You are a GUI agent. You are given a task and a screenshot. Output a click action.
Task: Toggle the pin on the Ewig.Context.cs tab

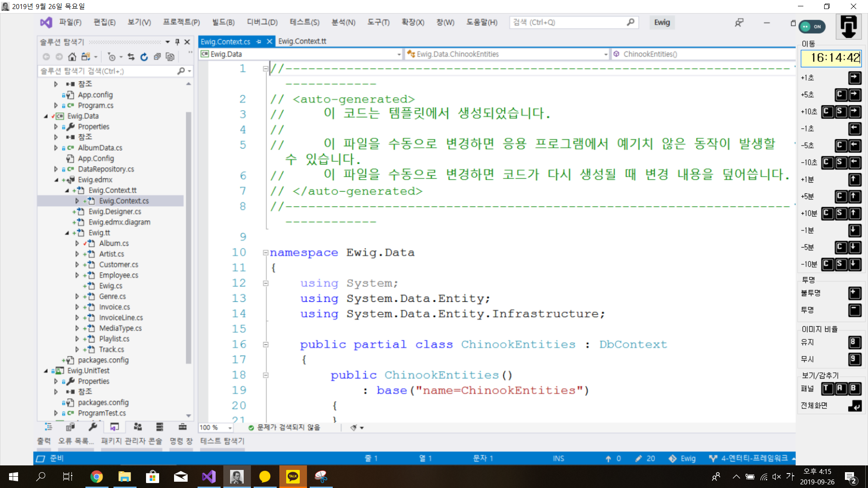click(259, 42)
